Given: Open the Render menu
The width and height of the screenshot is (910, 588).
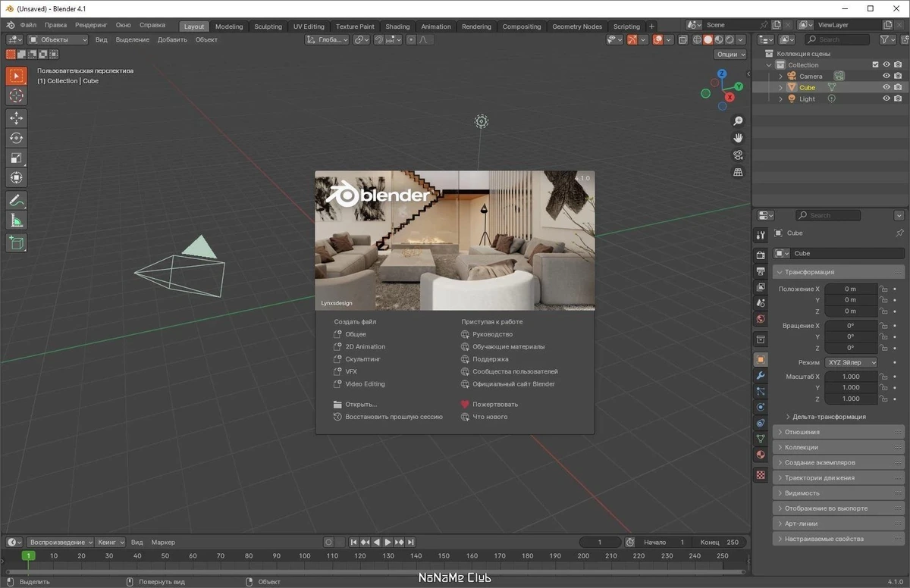Looking at the screenshot, I should point(91,25).
